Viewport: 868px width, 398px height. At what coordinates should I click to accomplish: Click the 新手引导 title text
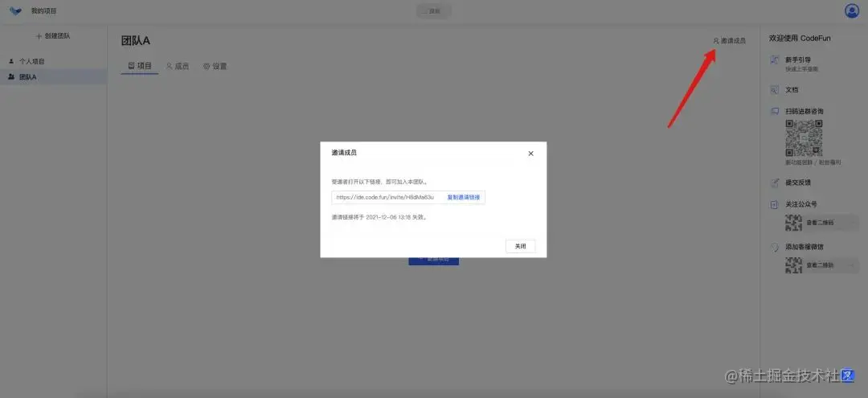(798, 59)
